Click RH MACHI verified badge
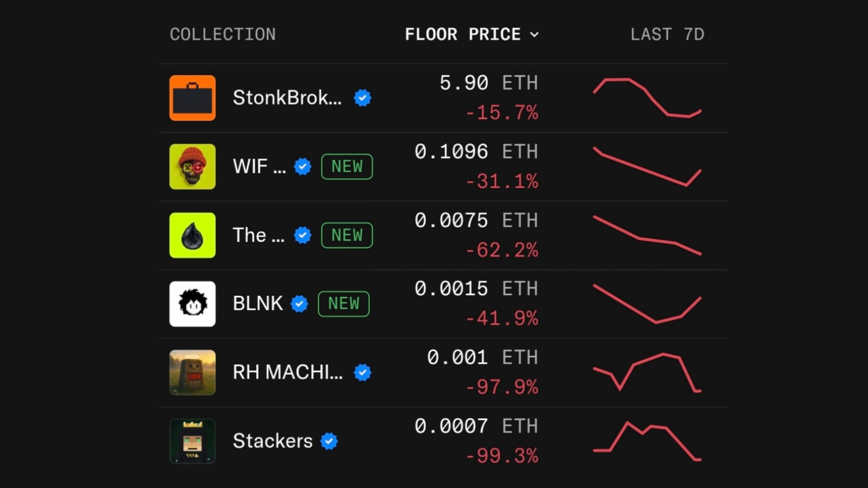Screen dimensions: 868x488 pos(362,372)
